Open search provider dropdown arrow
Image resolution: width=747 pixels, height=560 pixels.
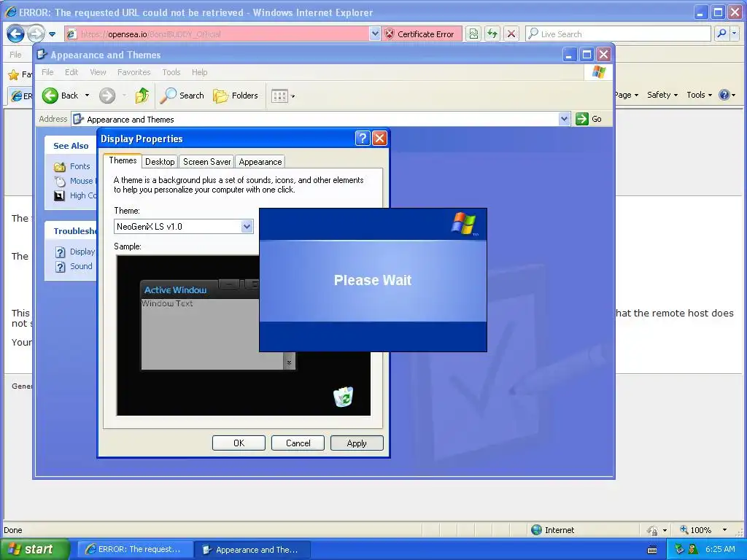[734, 34]
